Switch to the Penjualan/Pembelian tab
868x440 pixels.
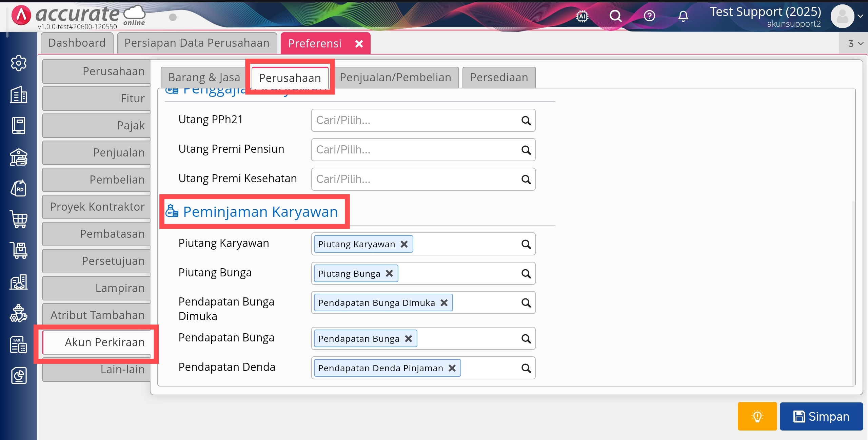point(395,78)
